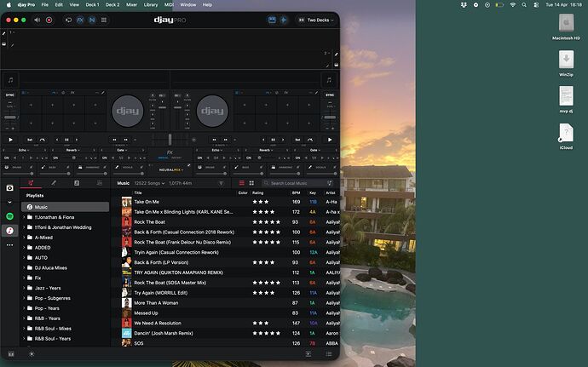Click the Search Local Music field
Screen dimensions: 588x367
click(x=297, y=183)
